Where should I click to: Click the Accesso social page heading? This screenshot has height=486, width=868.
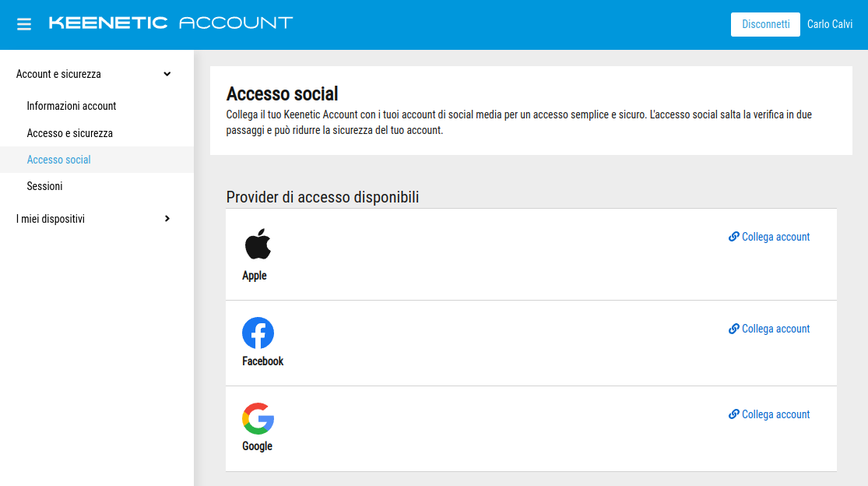(x=282, y=94)
